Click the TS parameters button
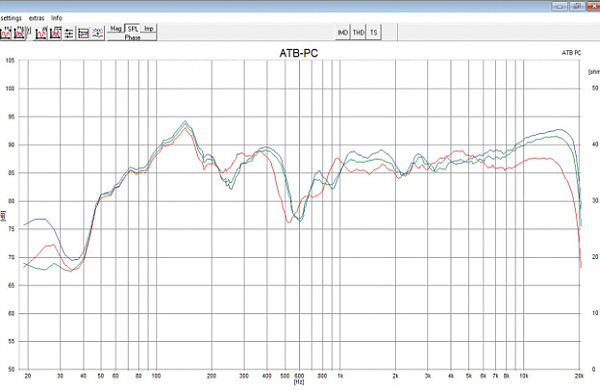Screen dimensions: 600x390 pyautogui.click(x=373, y=33)
